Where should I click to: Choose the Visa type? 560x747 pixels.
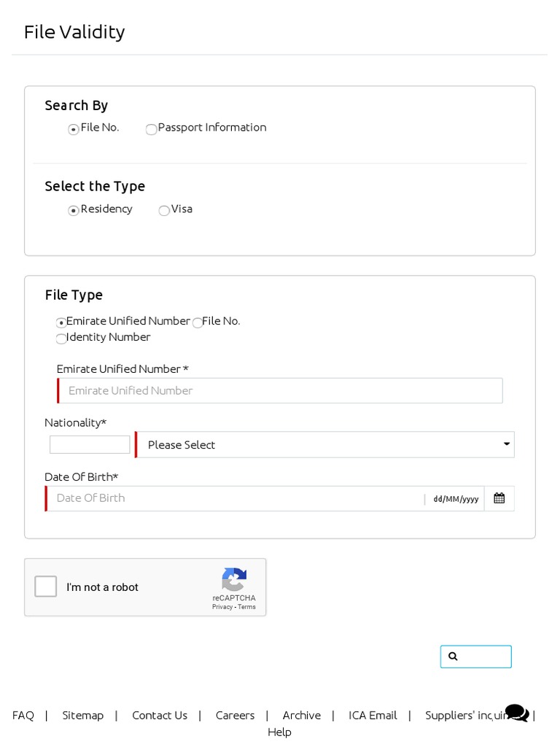164,211
